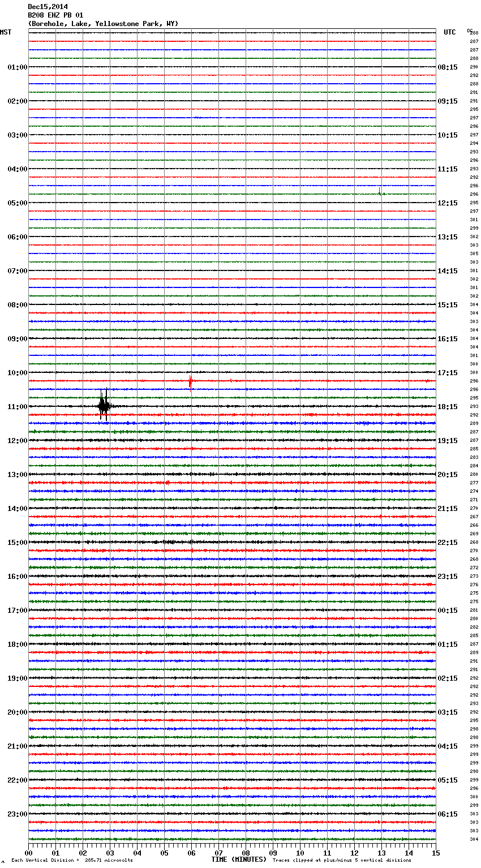Select the 05:00 MST row label

click(x=17, y=203)
